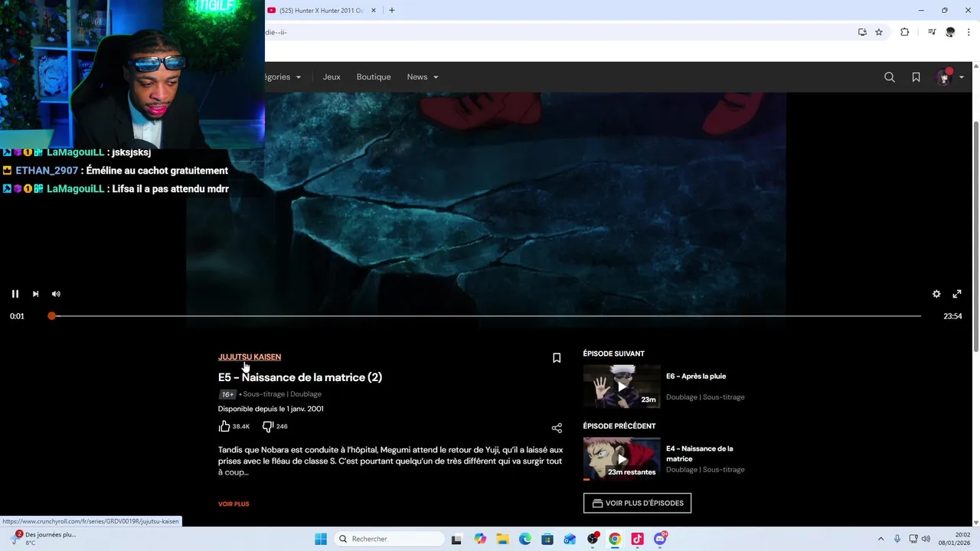Expand the News menu
The width and height of the screenshot is (980, 551).
[423, 77]
